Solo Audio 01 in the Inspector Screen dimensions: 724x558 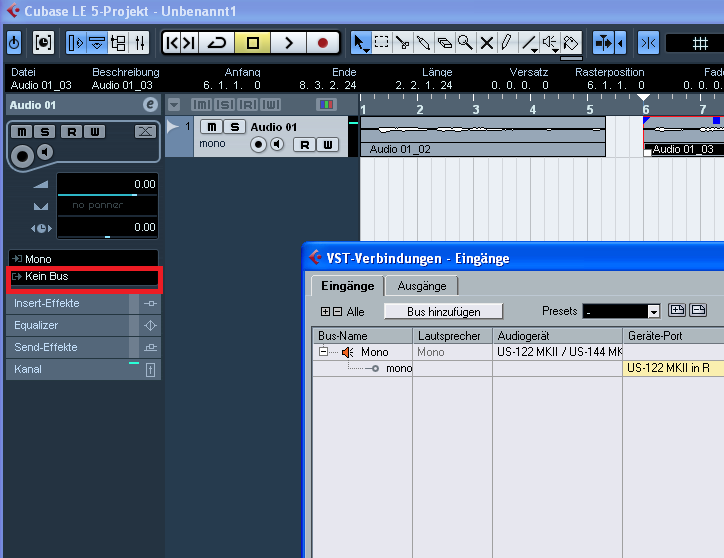pos(45,132)
